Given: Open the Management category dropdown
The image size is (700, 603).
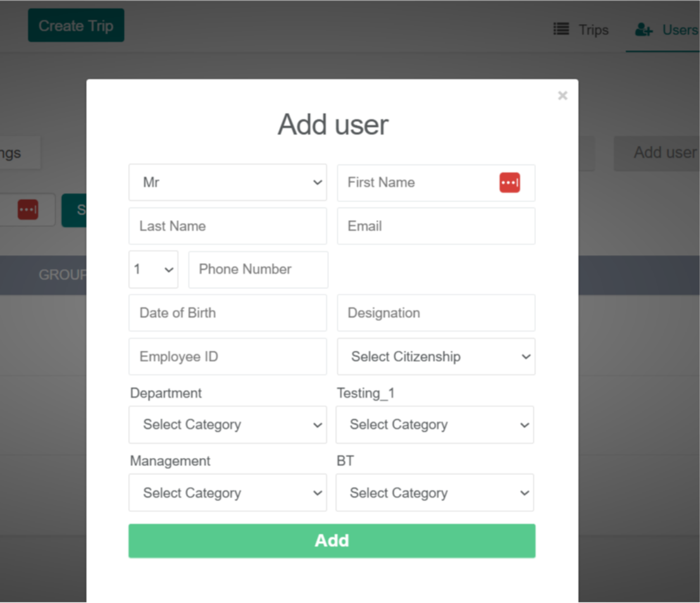Looking at the screenshot, I should coord(228,493).
